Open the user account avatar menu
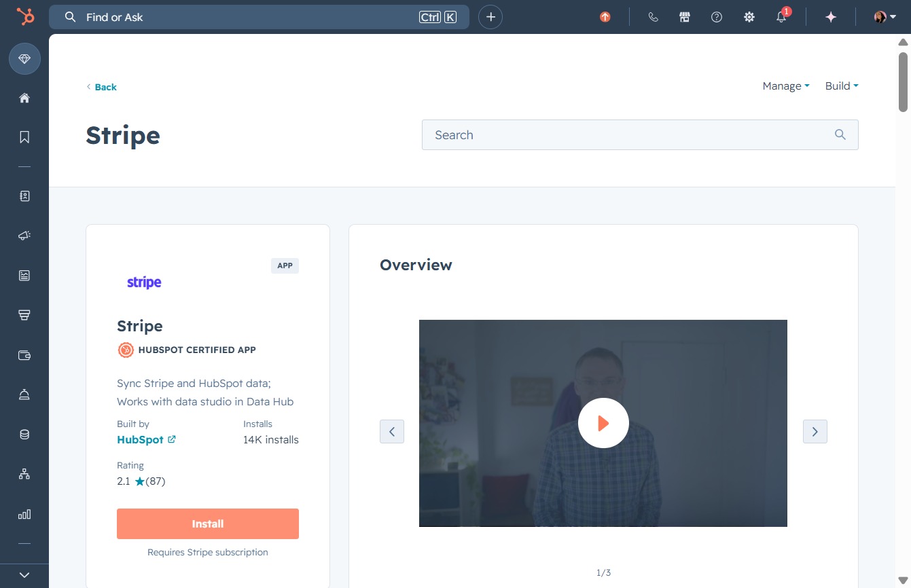911x588 pixels. pos(885,17)
